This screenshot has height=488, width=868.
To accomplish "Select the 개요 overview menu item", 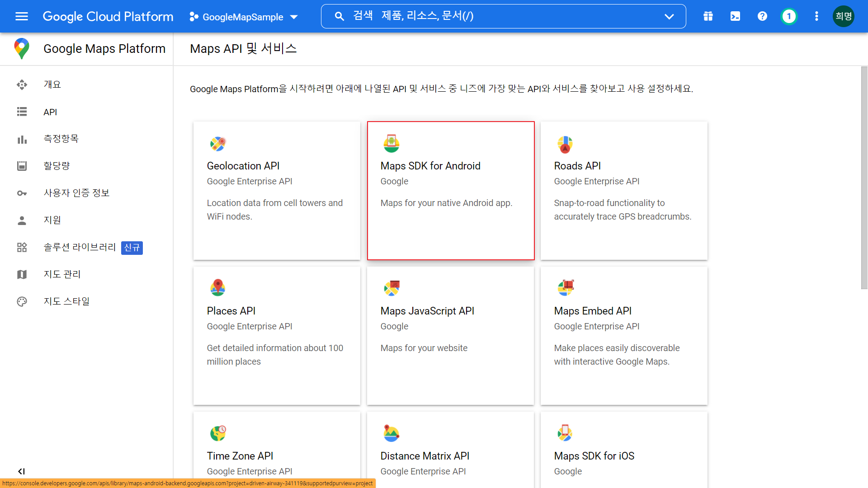I will (52, 84).
